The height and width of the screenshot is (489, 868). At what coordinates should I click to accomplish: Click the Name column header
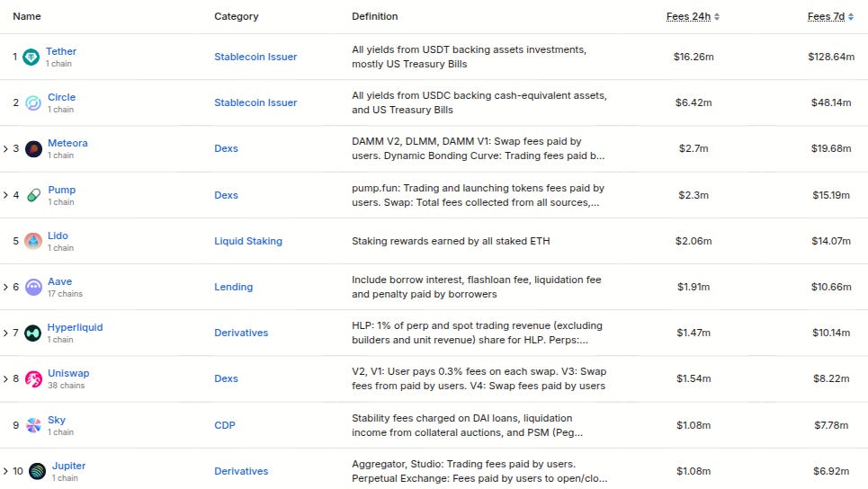[27, 16]
